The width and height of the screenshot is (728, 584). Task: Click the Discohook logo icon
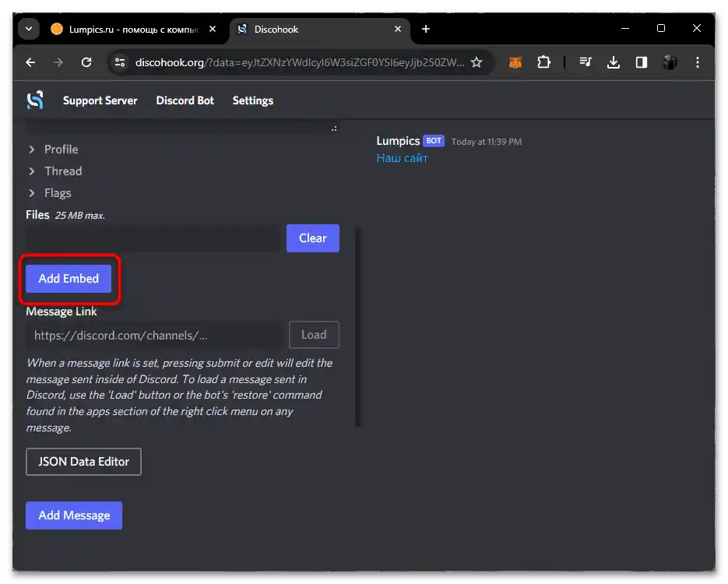35,100
